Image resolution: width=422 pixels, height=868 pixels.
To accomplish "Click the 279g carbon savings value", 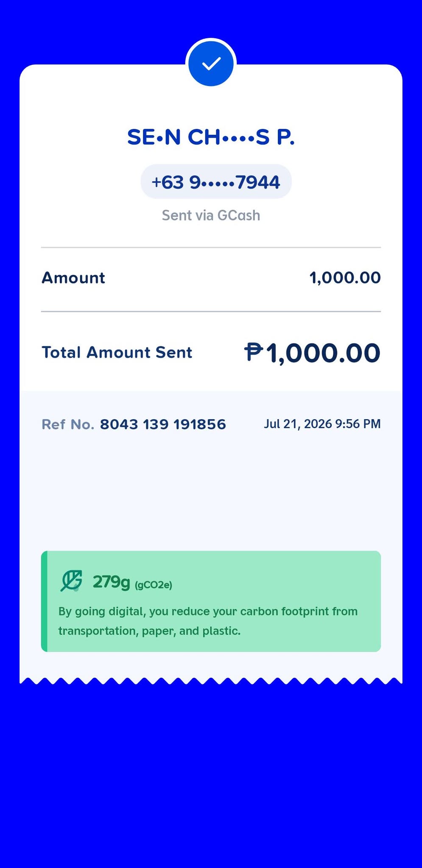I will click(x=111, y=582).
